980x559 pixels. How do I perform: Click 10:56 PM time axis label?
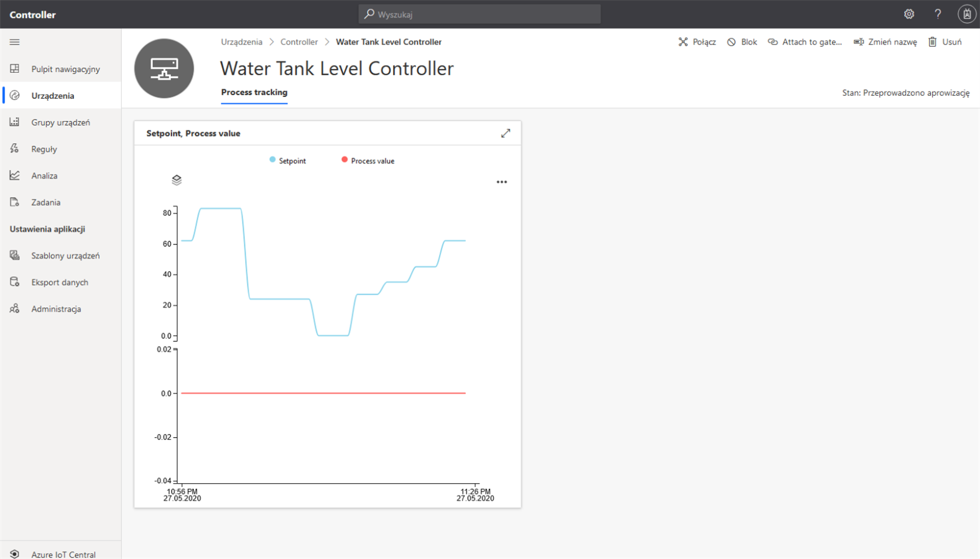pos(182,491)
